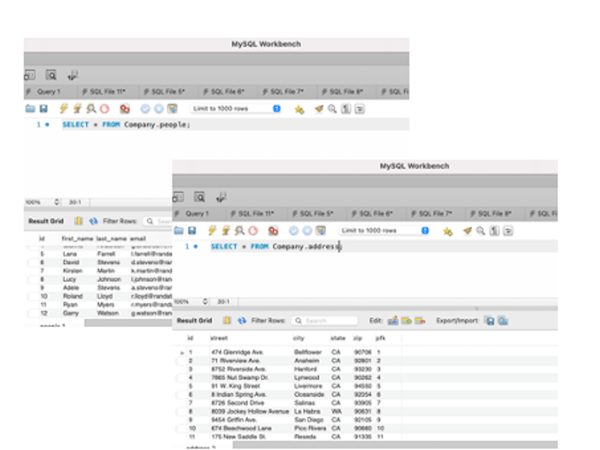600x450 pixels.
Task: Reconnect to DBMS icon in people window
Action: click(73, 75)
